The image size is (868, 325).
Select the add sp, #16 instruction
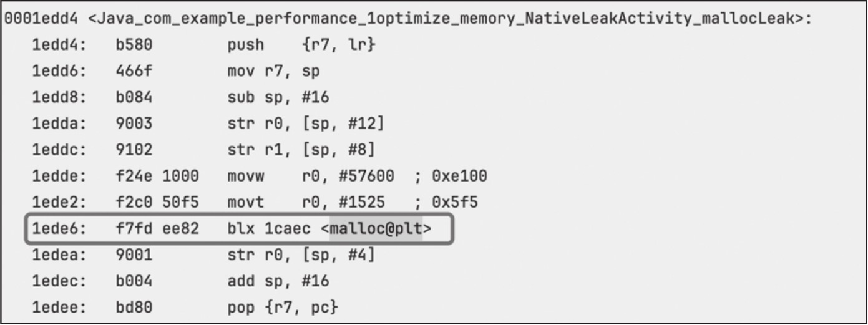(x=278, y=281)
